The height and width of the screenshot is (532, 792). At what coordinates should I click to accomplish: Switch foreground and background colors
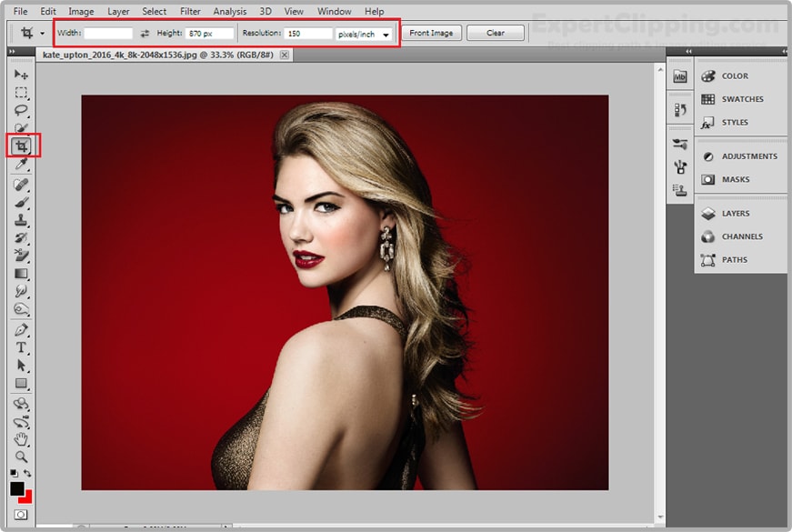point(27,474)
